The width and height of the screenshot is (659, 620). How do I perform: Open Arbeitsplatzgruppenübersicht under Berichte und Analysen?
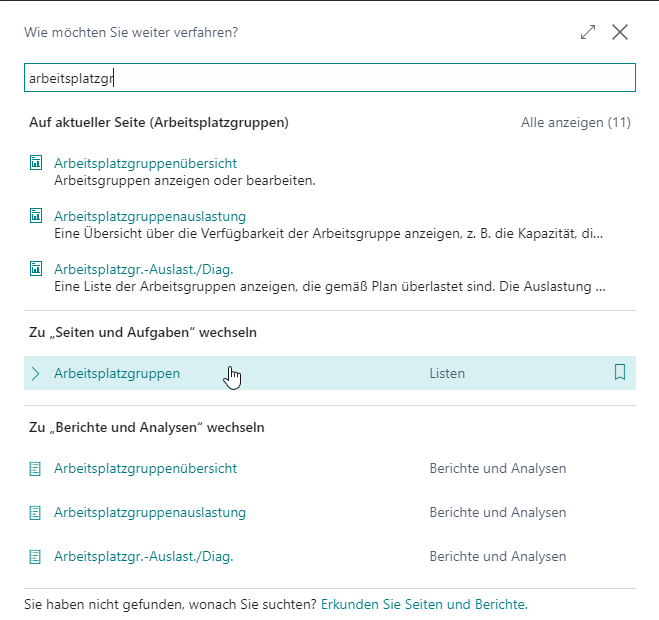tap(145, 468)
